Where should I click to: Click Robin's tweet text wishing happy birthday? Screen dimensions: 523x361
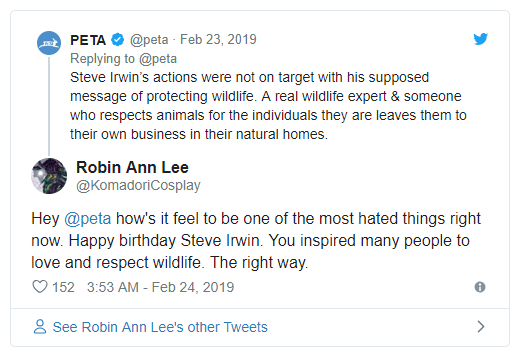coord(256,241)
